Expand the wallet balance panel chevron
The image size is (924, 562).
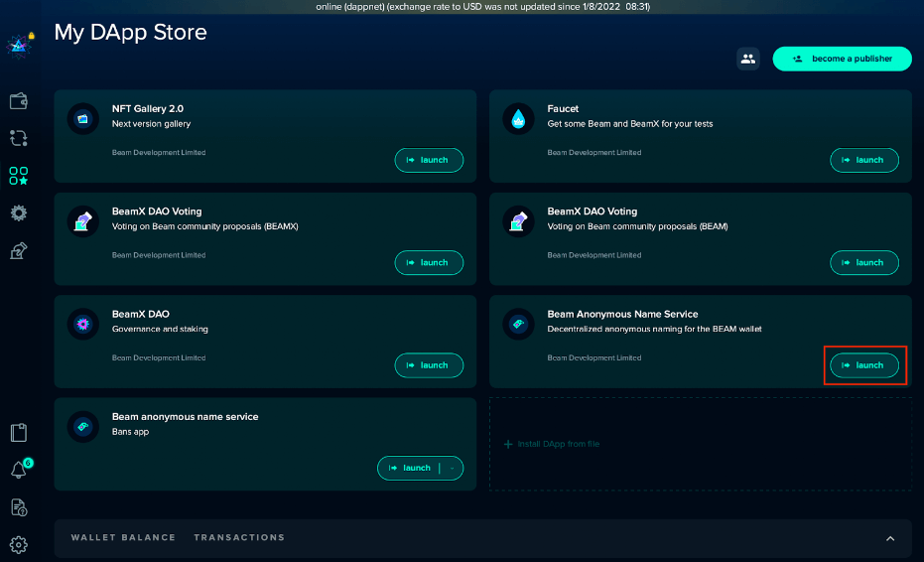(890, 538)
